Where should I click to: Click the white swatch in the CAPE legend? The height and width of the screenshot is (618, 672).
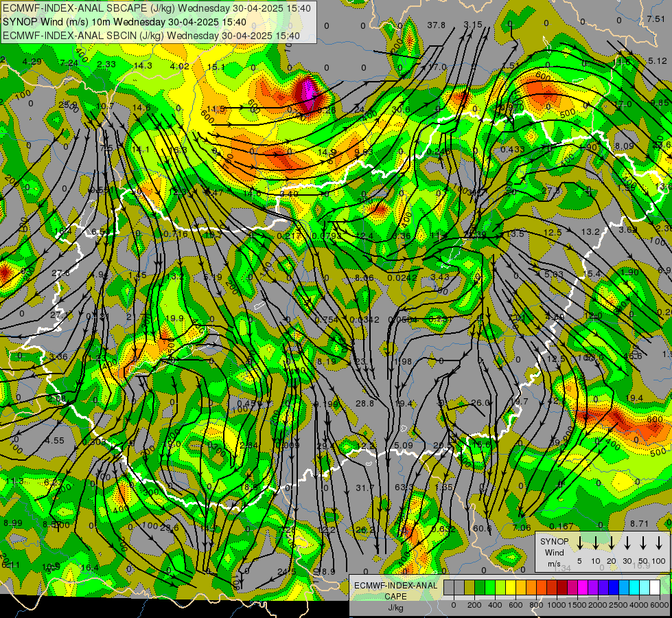pos(655,588)
